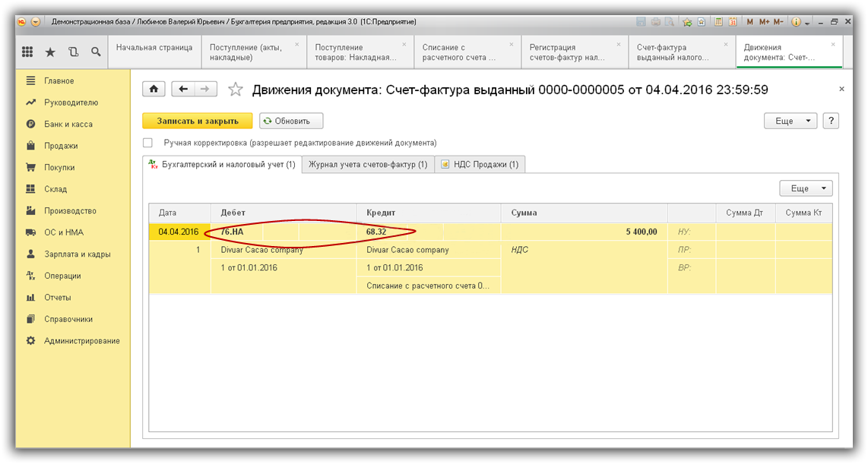The width and height of the screenshot is (868, 464).
Task: Open the Начальная страница tab
Action: click(154, 47)
